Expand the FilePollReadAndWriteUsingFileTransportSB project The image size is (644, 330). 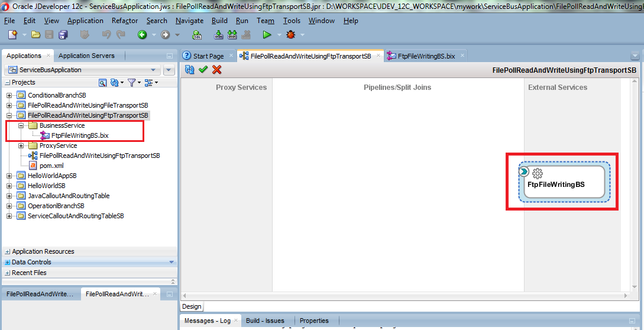[x=9, y=106]
